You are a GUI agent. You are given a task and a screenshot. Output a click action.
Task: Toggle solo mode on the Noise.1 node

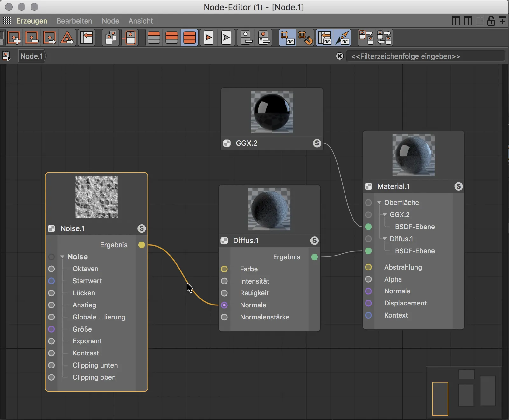(142, 228)
